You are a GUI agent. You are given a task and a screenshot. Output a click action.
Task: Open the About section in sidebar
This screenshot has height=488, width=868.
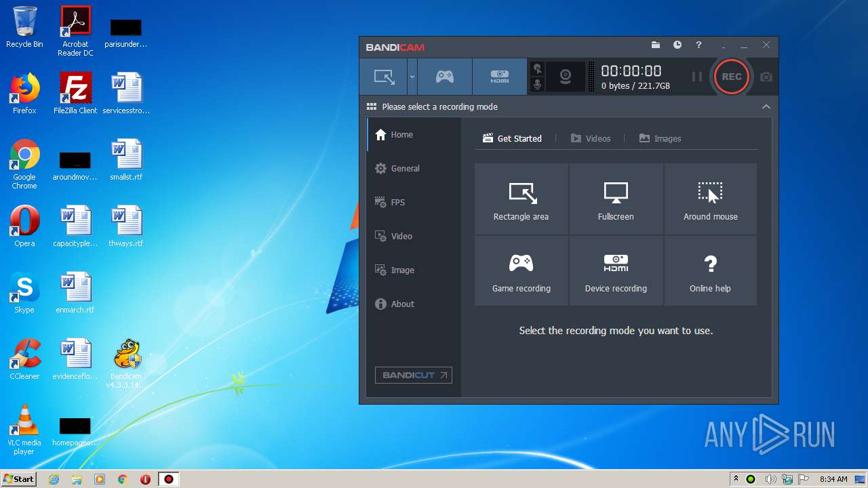pyautogui.click(x=414, y=304)
